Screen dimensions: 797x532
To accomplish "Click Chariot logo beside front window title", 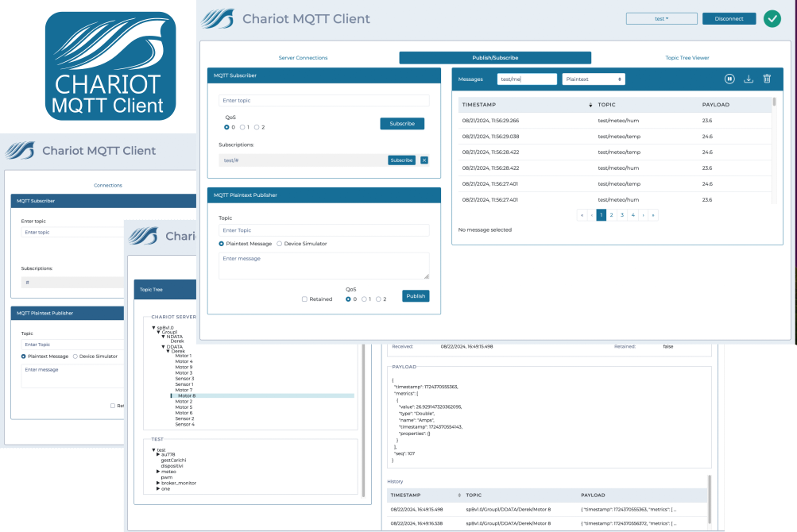I will [218, 19].
